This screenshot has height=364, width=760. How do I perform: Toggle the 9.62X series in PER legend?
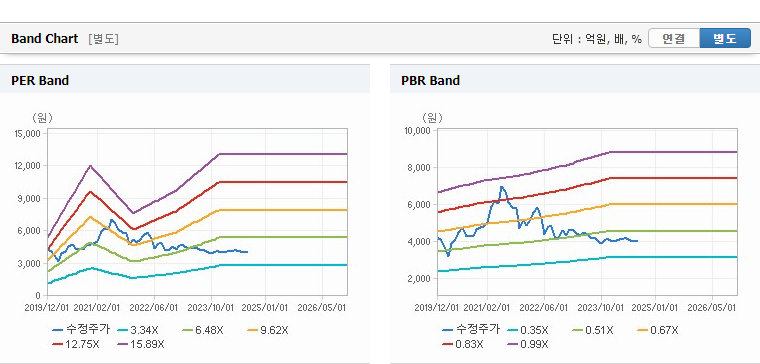[x=268, y=330]
